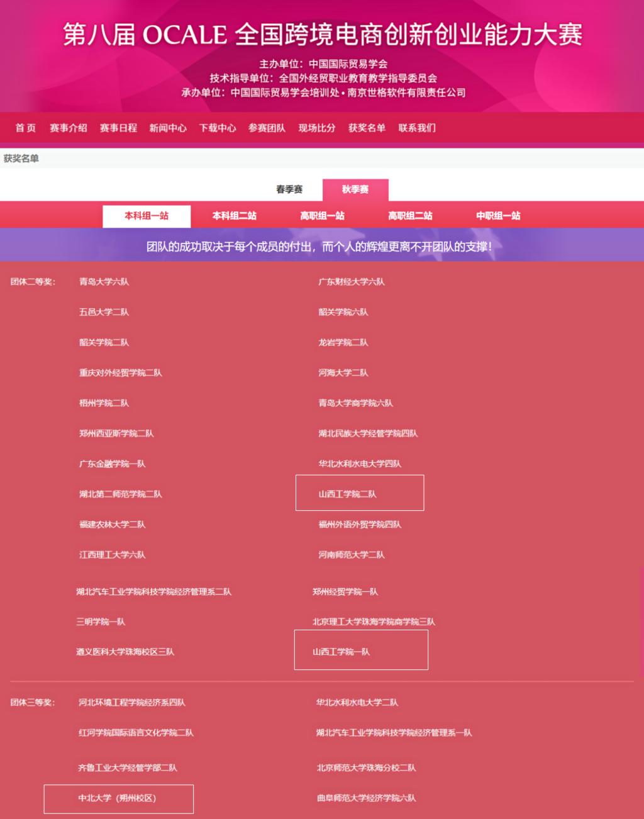Screen dimensions: 644x819
Task: Switch to the 本科组二站 sub-tab
Action: (234, 216)
